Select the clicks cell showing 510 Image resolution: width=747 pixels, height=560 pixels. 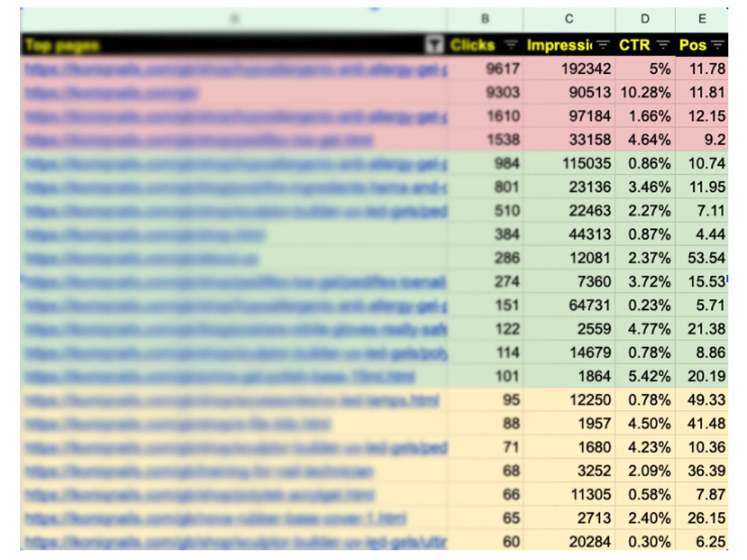(x=485, y=211)
